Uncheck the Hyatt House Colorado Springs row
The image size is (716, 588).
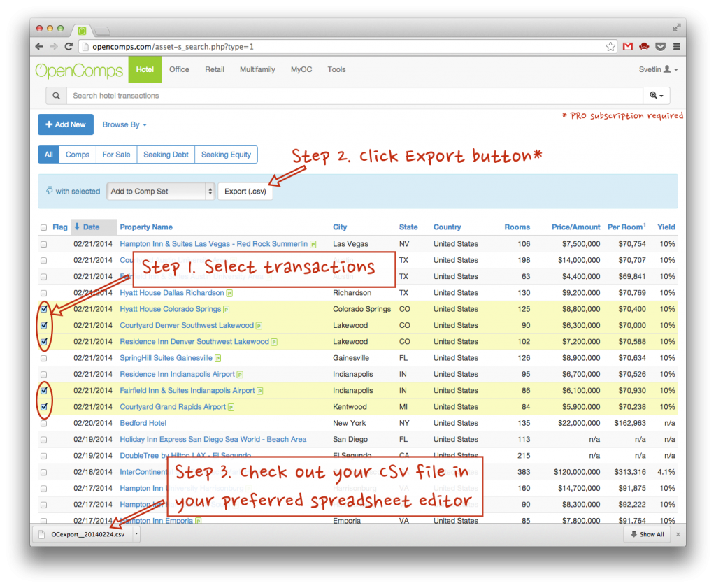coord(44,309)
